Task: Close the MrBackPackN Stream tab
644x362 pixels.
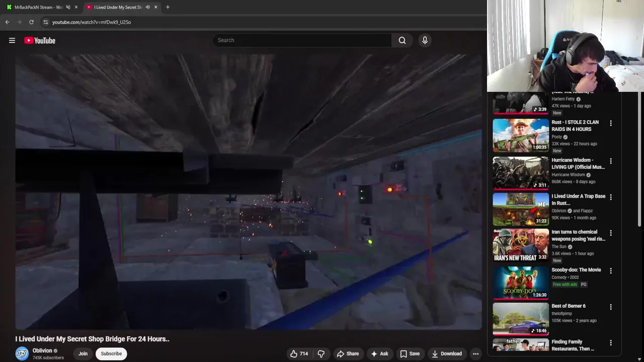Action: pos(76,7)
